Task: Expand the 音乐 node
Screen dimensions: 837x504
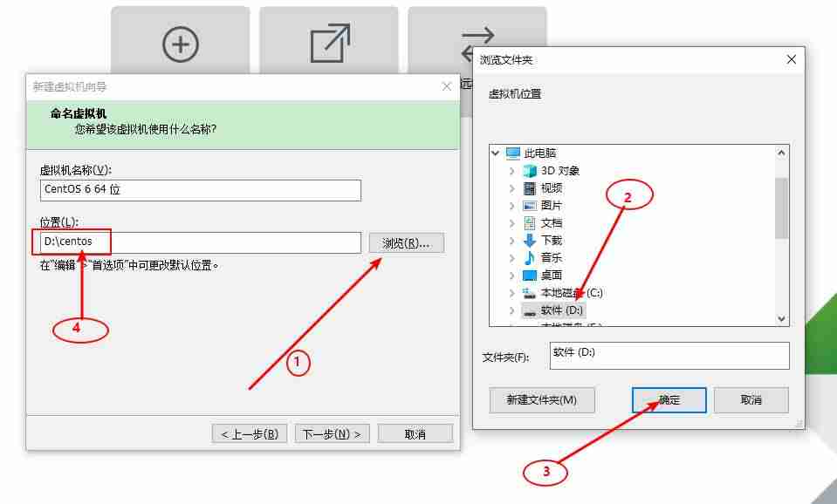Action: pyautogui.click(x=512, y=258)
